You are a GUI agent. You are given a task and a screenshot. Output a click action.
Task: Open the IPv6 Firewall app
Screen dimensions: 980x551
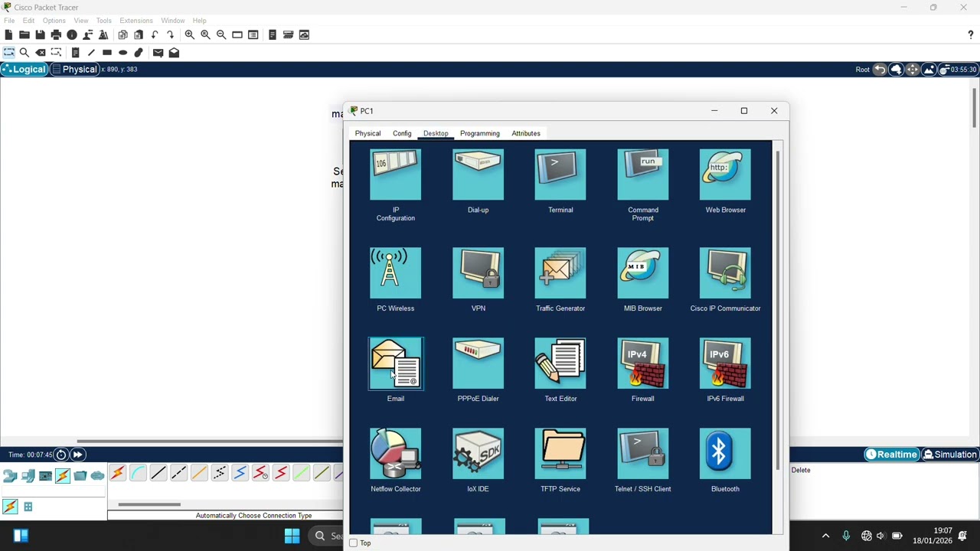[x=725, y=370]
